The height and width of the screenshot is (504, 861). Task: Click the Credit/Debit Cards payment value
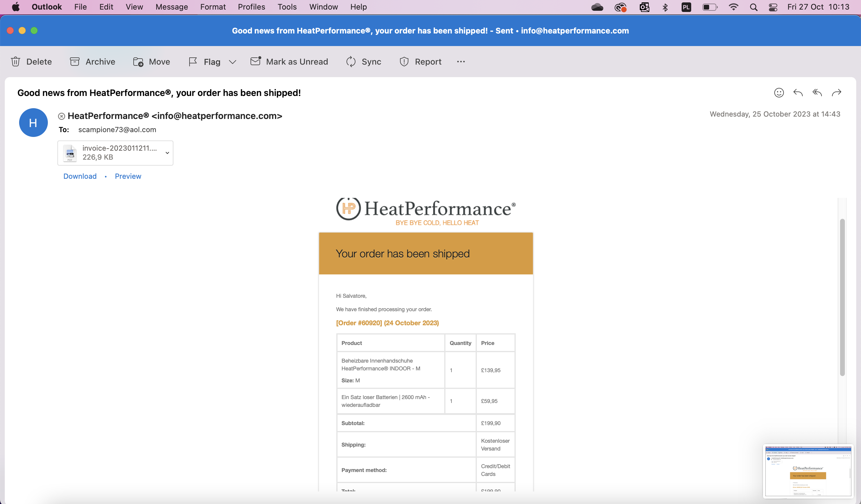click(495, 470)
